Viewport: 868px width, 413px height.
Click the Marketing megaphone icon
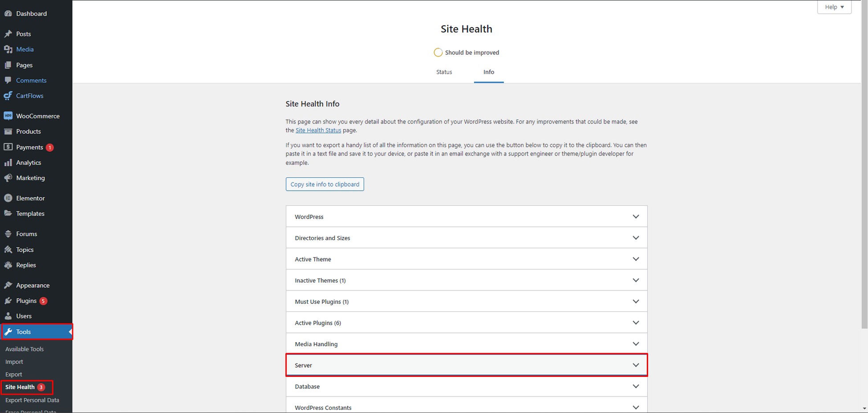pos(8,178)
